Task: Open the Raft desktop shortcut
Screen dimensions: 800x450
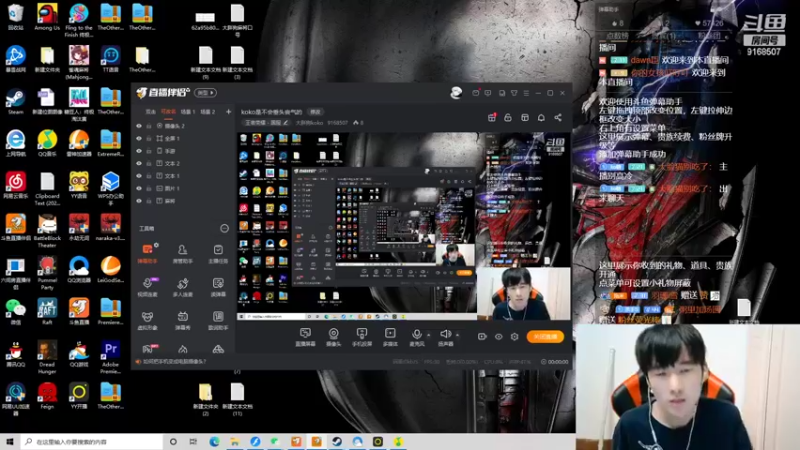Action: [x=47, y=312]
